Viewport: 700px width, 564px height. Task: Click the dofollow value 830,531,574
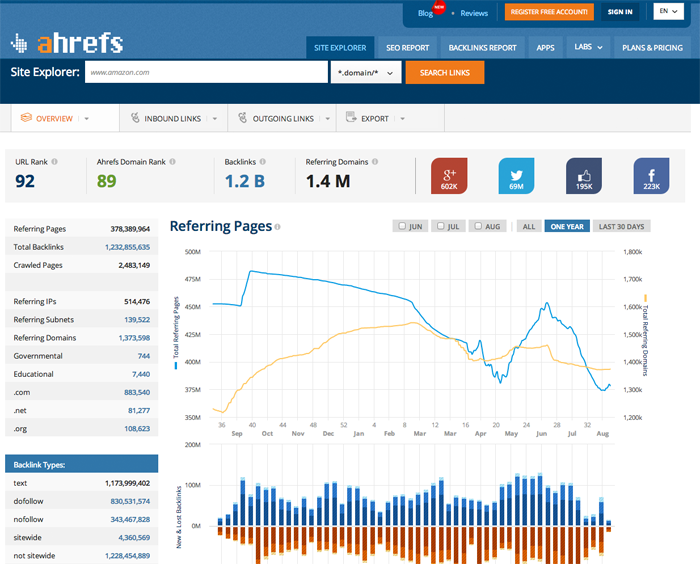(130, 501)
